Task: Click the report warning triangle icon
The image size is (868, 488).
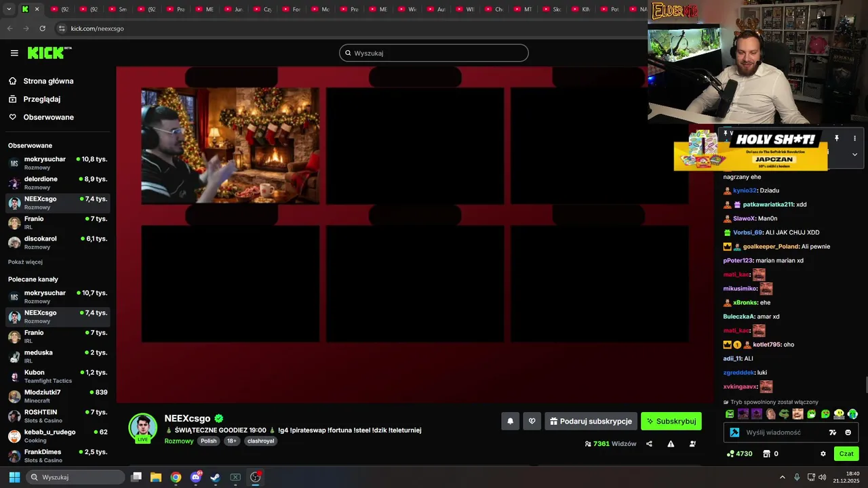Action: [x=671, y=444]
